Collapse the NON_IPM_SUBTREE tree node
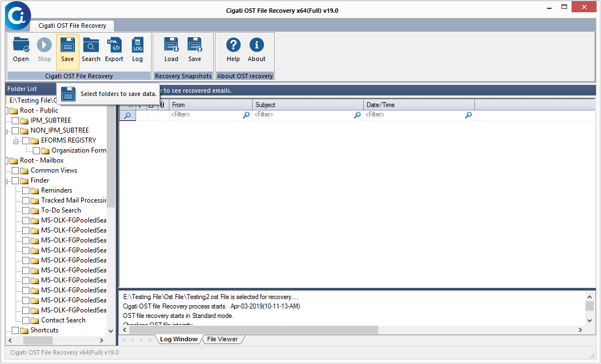 coord(7,131)
